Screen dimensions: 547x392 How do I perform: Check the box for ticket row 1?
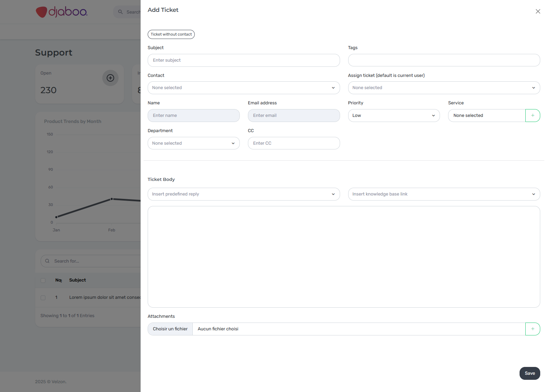43,298
